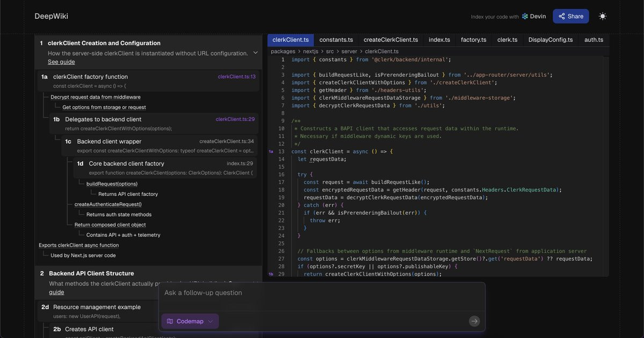Select the 1d Core backend client factory step
The image size is (644, 338).
(165, 167)
